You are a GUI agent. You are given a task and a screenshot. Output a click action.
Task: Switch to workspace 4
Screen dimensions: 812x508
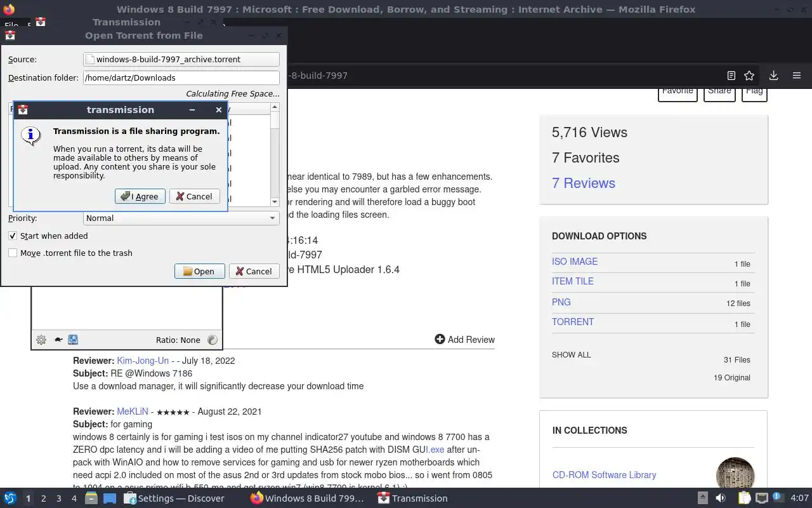click(x=74, y=498)
